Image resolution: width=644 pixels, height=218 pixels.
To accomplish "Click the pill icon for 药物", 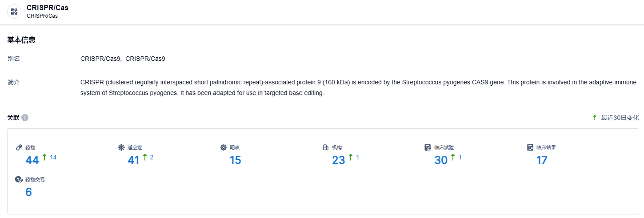I will (x=19, y=147).
